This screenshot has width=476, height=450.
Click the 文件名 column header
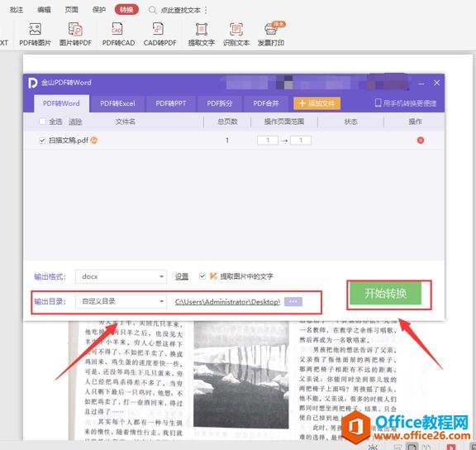125,122
